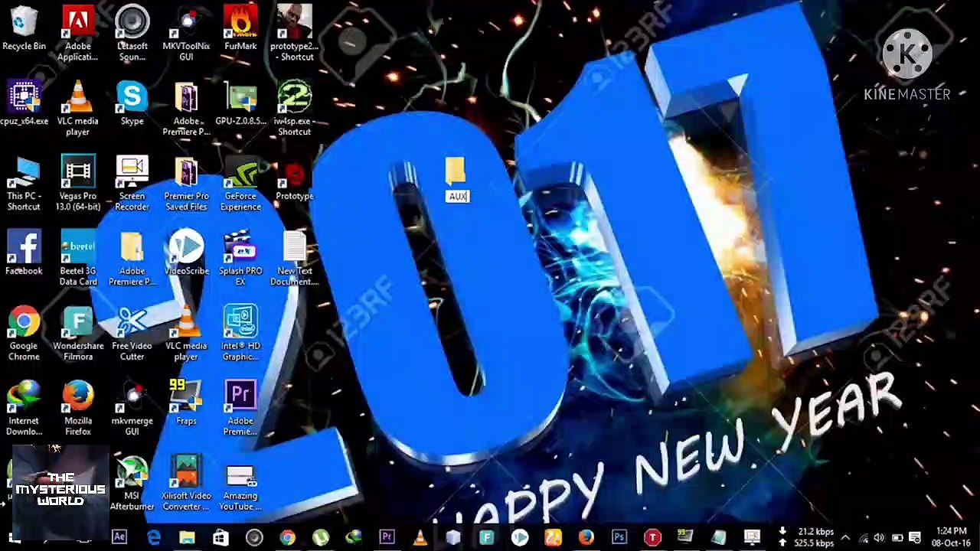Open the Recycle Bin desktop icon
The width and height of the screenshot is (980, 551).
[x=24, y=29]
